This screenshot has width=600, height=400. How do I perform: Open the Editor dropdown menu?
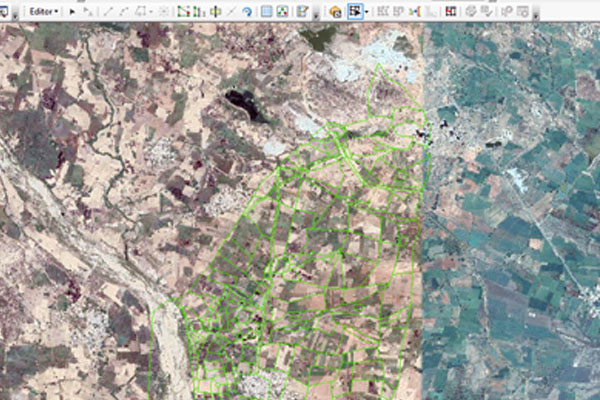coord(44,11)
